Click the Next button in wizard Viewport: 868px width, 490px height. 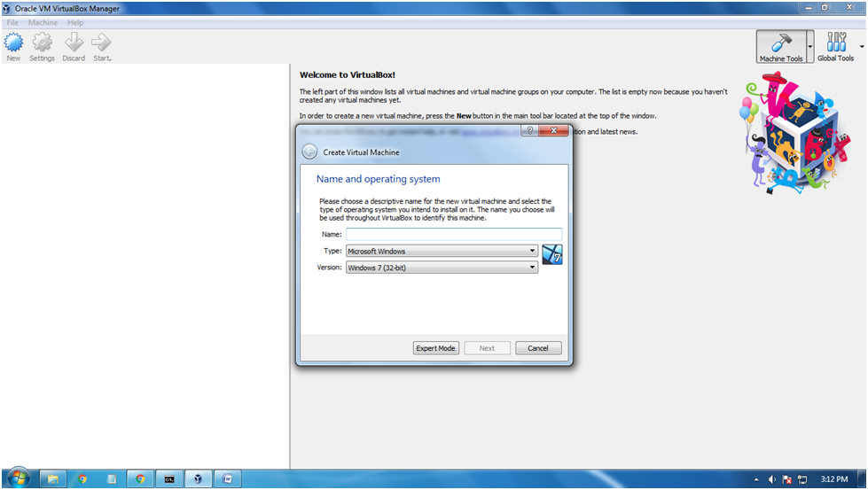click(487, 348)
